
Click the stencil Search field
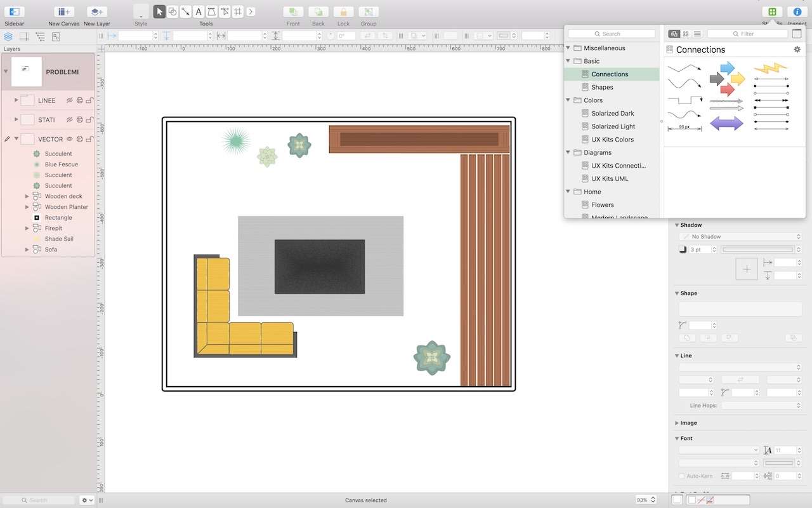[x=612, y=34]
